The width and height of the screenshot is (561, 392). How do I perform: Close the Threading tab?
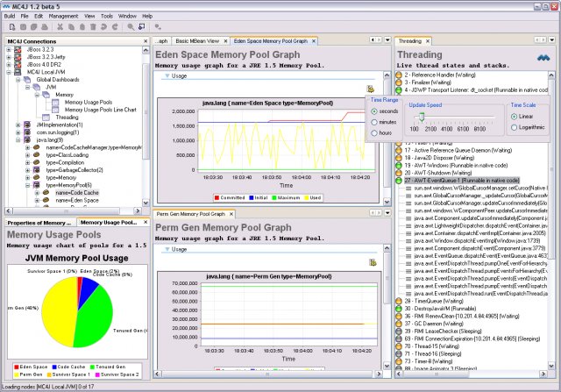pos(427,41)
